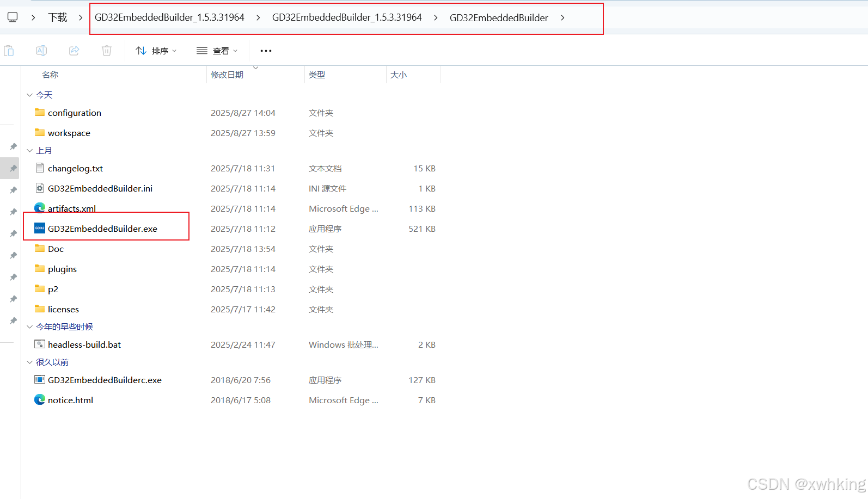The height and width of the screenshot is (499, 868).
Task: Select the p2 folder icon
Action: [x=40, y=289]
